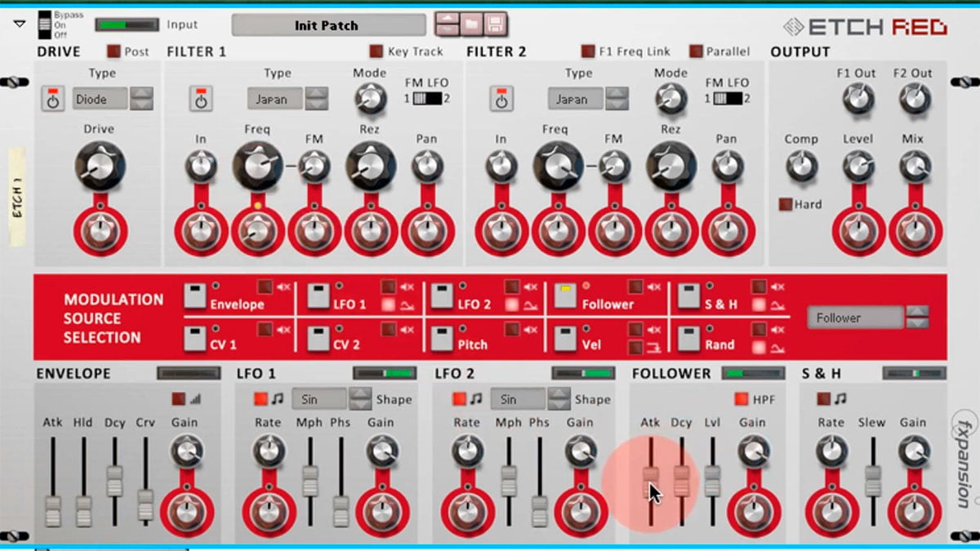
Task: Toggle the S & H source polarity light
Action: (759, 304)
